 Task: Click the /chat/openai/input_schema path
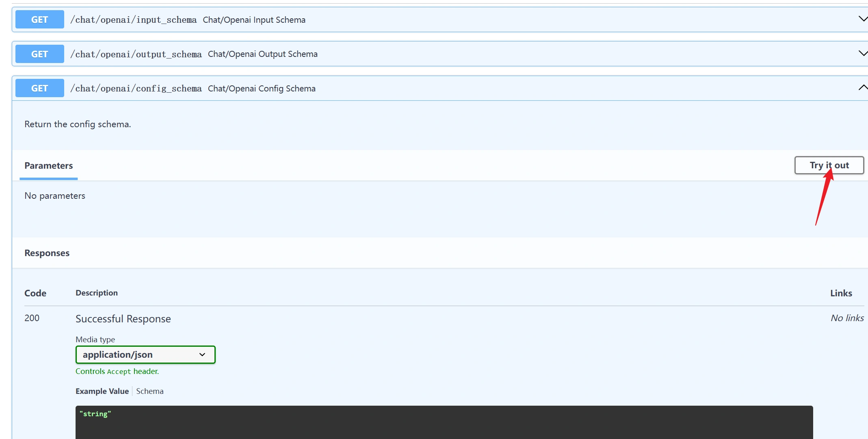(133, 20)
